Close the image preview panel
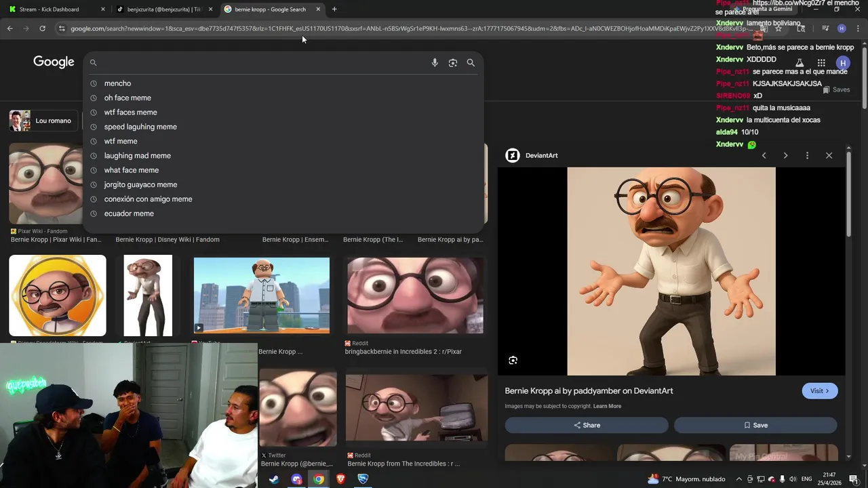868x488 pixels. coord(829,155)
